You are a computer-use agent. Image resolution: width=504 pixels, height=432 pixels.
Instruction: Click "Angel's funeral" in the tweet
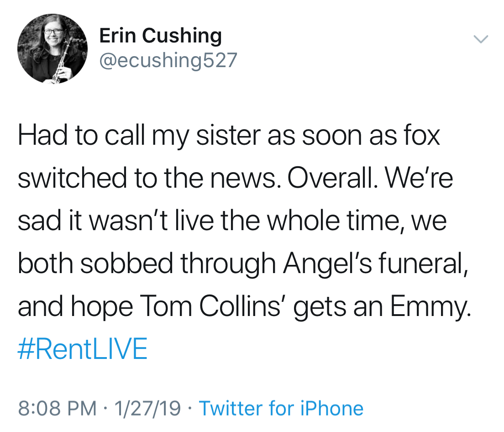375,264
